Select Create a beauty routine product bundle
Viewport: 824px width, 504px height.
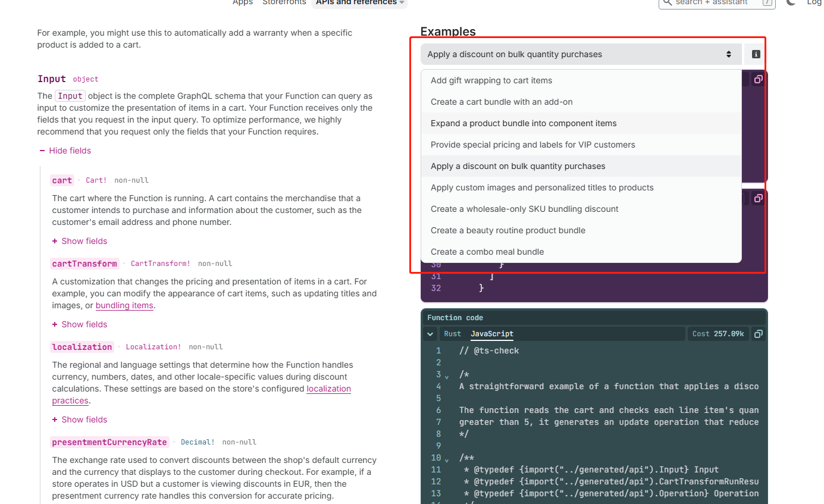click(581, 230)
